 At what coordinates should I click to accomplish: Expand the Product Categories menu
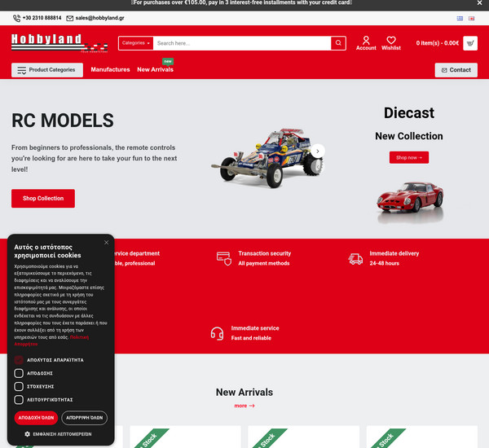pos(47,70)
